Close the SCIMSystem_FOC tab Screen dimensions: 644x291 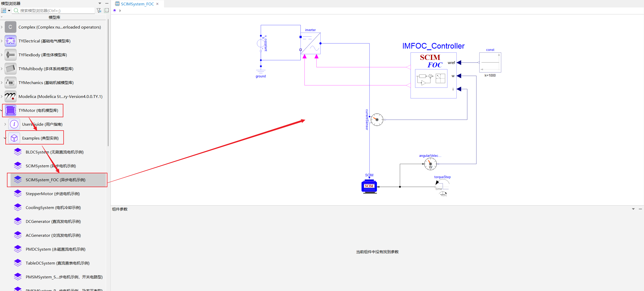(x=157, y=4)
